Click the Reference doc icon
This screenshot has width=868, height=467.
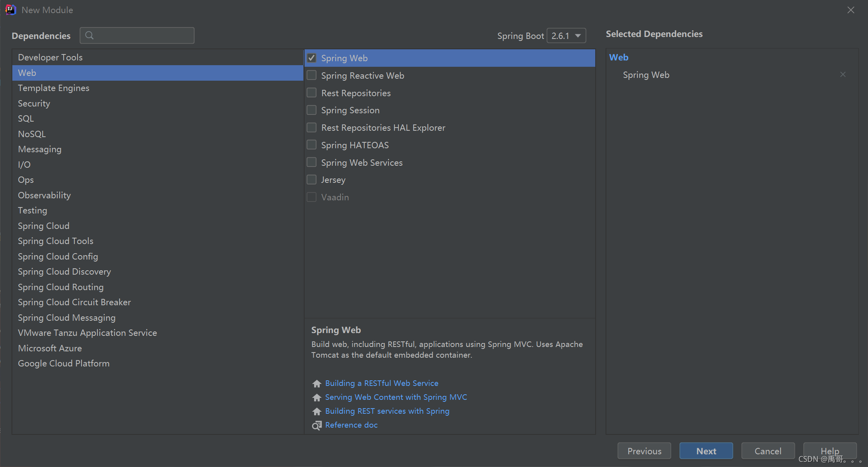[x=317, y=425]
